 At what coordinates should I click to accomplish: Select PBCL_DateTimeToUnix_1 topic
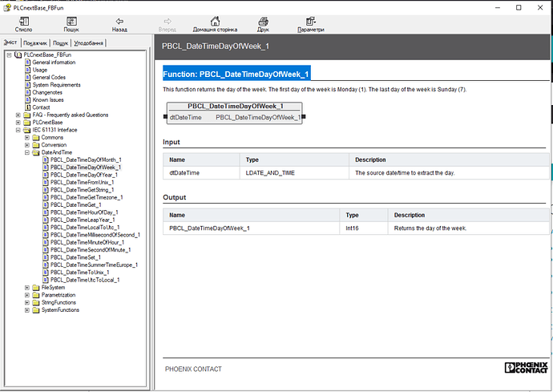[79, 273]
